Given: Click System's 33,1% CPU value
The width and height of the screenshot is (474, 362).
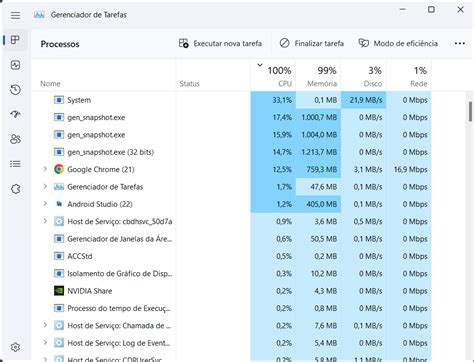Looking at the screenshot, I should 273,100.
